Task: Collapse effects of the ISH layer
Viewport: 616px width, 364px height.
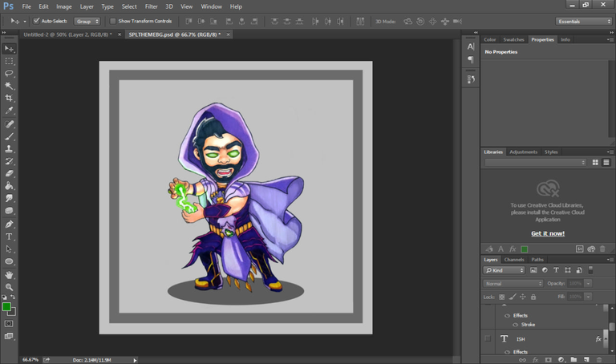Action: [606, 339]
